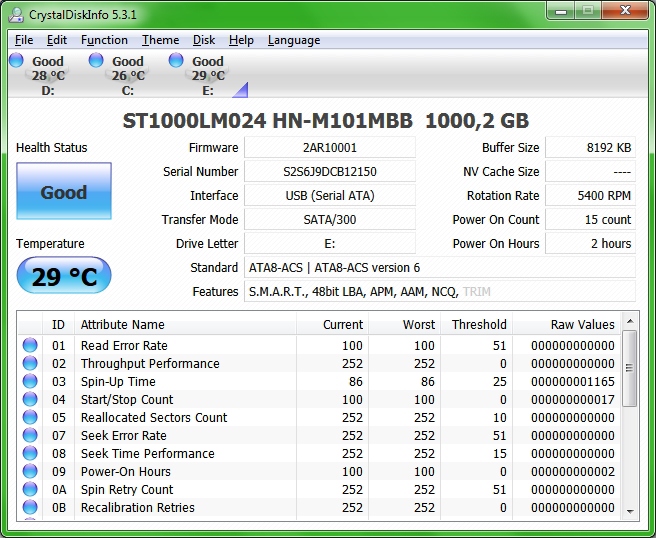The image size is (656, 538).
Task: Click the Power On Hours value 2 hours
Action: [x=590, y=243]
